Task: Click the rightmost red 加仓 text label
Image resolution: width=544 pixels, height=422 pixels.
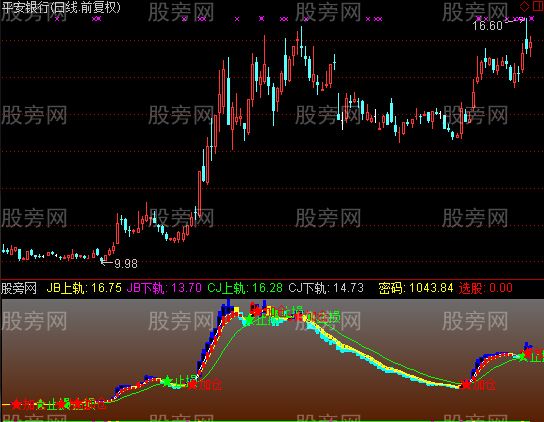Action: click(x=484, y=385)
